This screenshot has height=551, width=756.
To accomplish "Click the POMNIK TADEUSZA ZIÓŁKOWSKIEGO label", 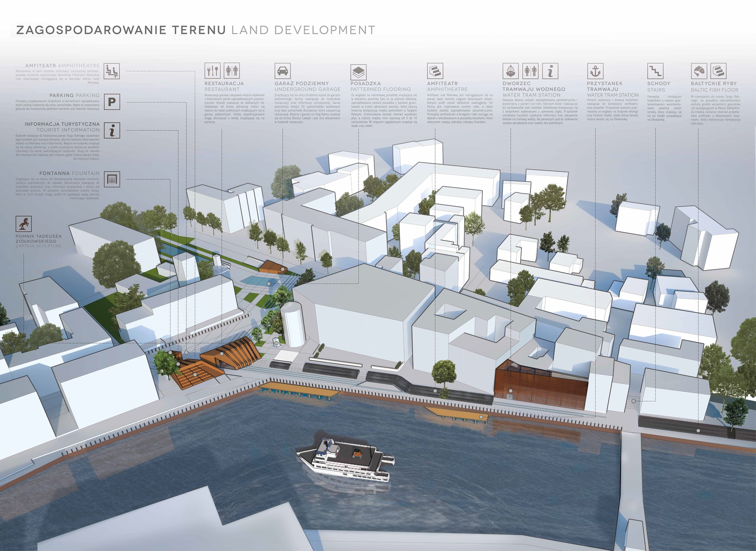I will (x=39, y=239).
